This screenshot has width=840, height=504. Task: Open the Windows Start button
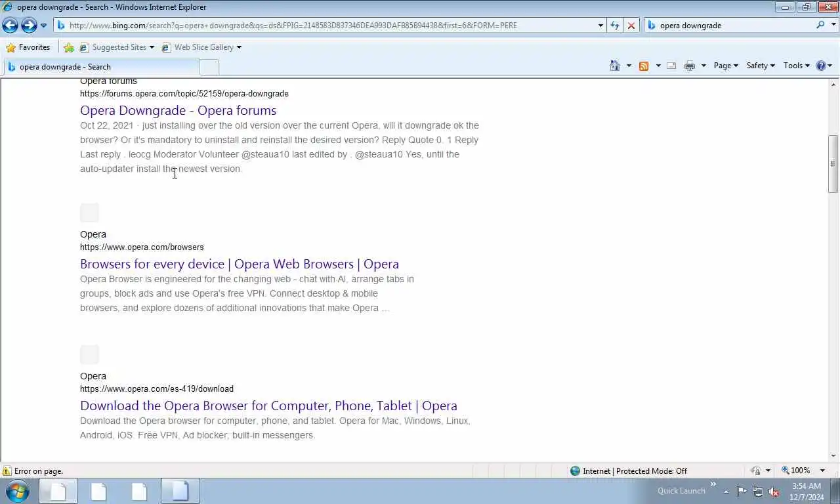(18, 491)
